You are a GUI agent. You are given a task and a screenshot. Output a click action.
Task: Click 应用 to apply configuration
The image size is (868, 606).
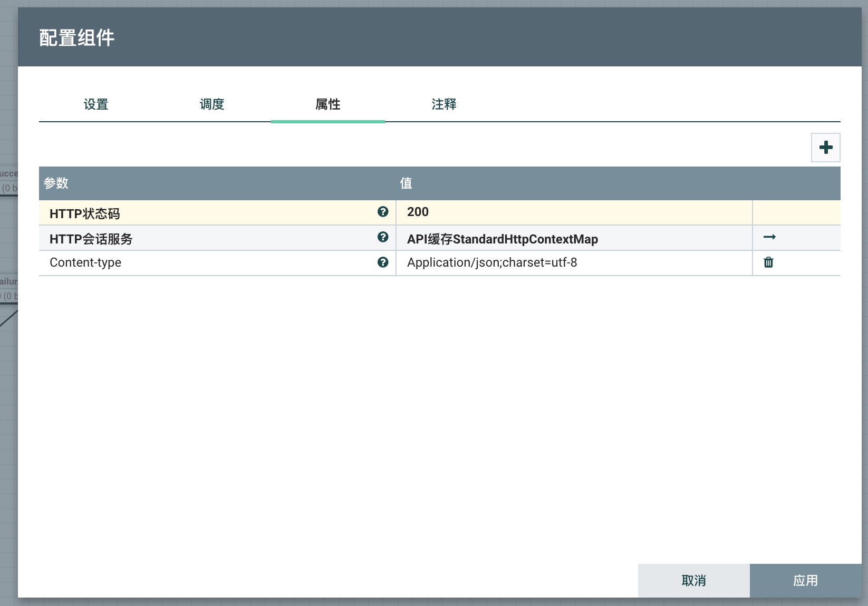[805, 581]
